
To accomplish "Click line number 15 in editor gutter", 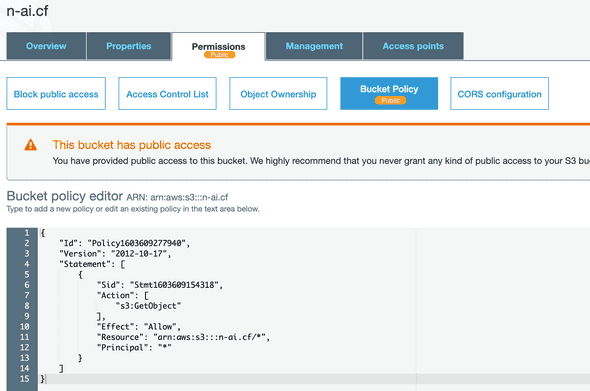I will coord(24,379).
